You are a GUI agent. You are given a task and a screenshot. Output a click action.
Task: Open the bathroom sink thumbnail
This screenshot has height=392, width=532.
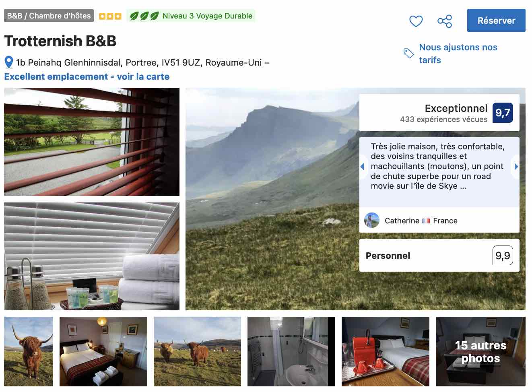[x=291, y=351]
